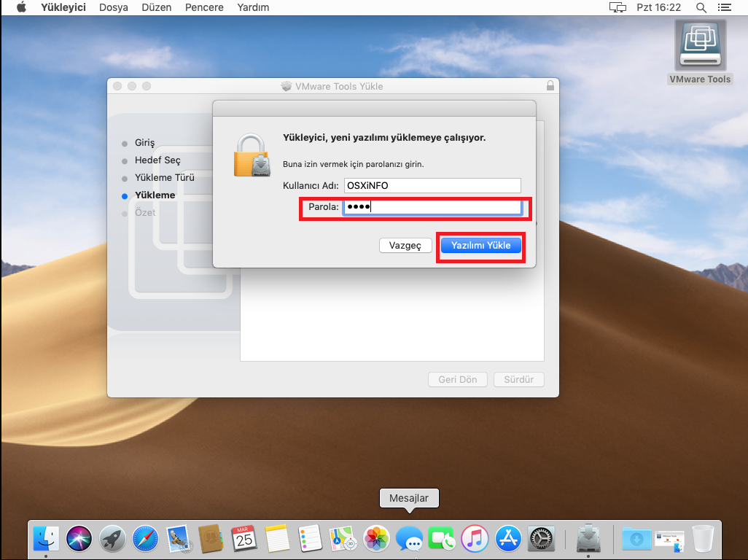Open Launchpad rocket icon
Screen dimensions: 748x560
[112, 539]
